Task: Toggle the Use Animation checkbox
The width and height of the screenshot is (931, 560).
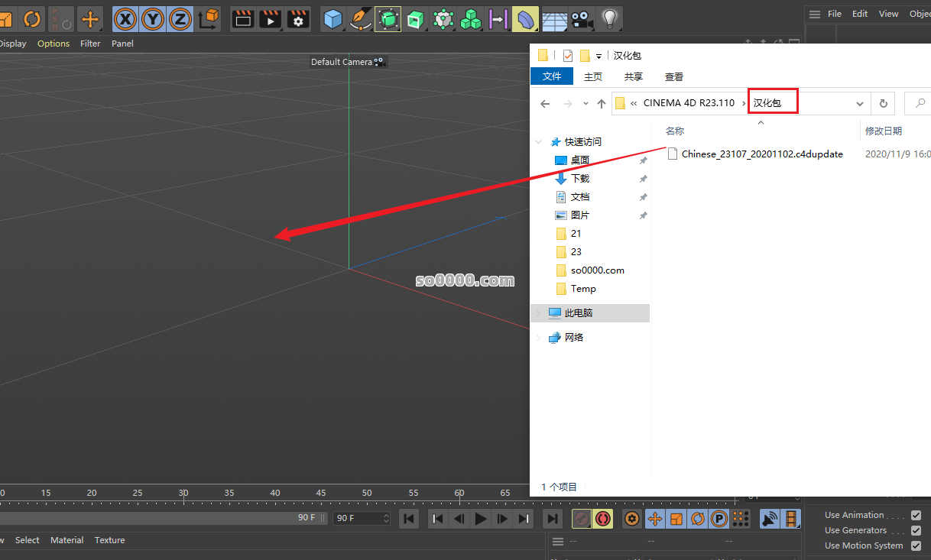Action: coord(916,515)
